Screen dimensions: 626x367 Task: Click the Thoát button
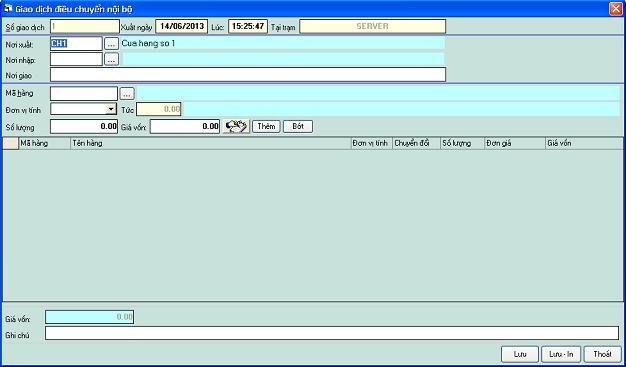click(x=602, y=354)
